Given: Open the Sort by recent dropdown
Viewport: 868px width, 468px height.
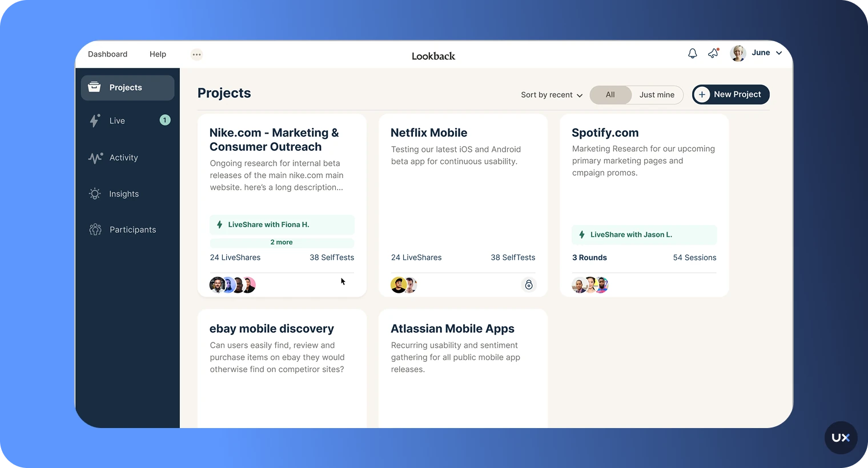Looking at the screenshot, I should pyautogui.click(x=552, y=95).
